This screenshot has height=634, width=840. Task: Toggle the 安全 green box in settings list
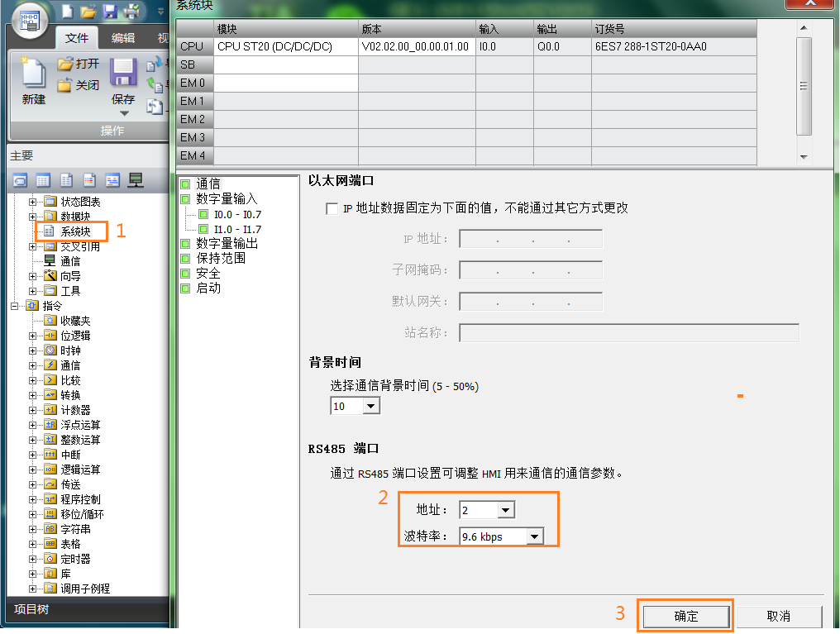[185, 274]
